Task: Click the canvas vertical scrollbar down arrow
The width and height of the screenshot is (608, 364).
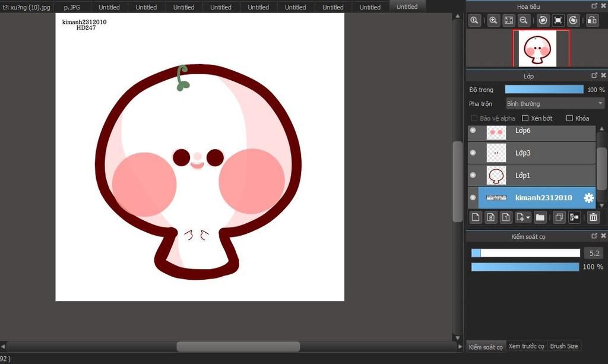Action: (458, 338)
